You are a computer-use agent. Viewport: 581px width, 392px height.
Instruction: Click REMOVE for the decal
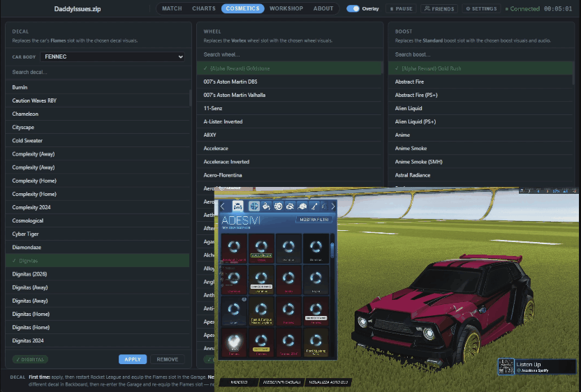168,359
